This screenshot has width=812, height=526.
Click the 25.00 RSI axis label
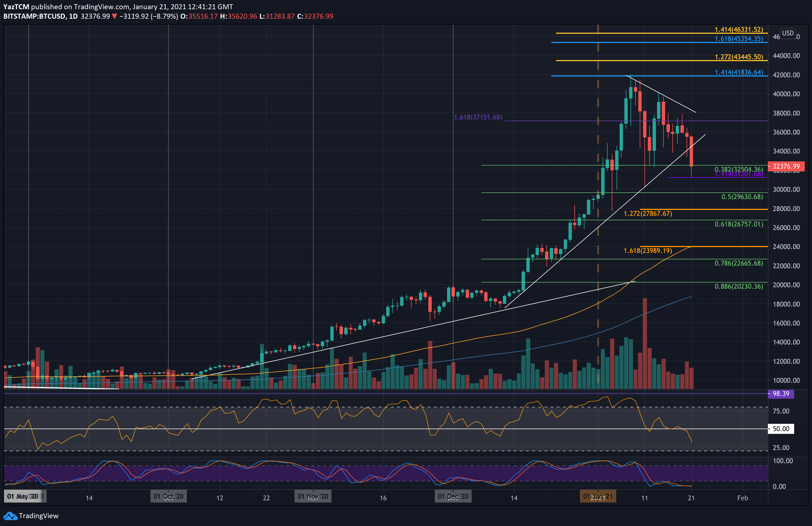781,448
